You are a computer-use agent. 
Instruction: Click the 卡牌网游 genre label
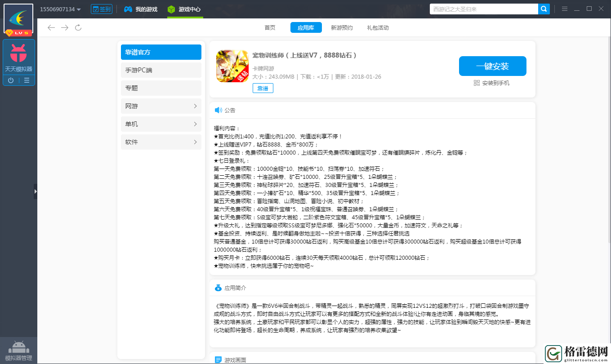(x=263, y=68)
